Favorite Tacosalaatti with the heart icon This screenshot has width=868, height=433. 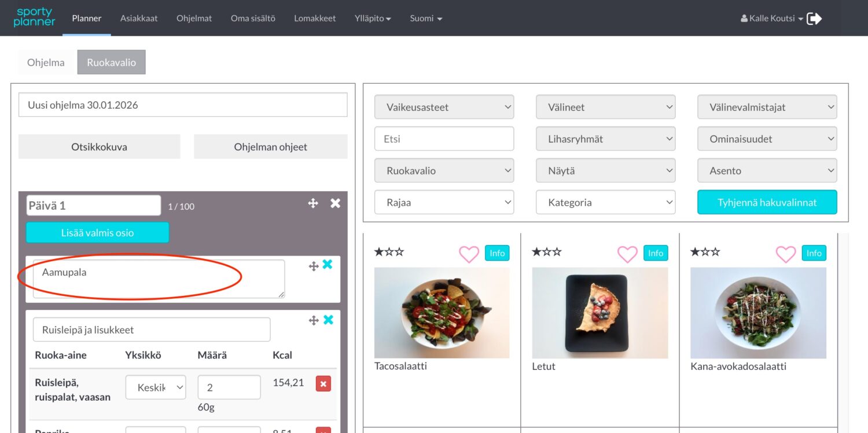point(469,254)
